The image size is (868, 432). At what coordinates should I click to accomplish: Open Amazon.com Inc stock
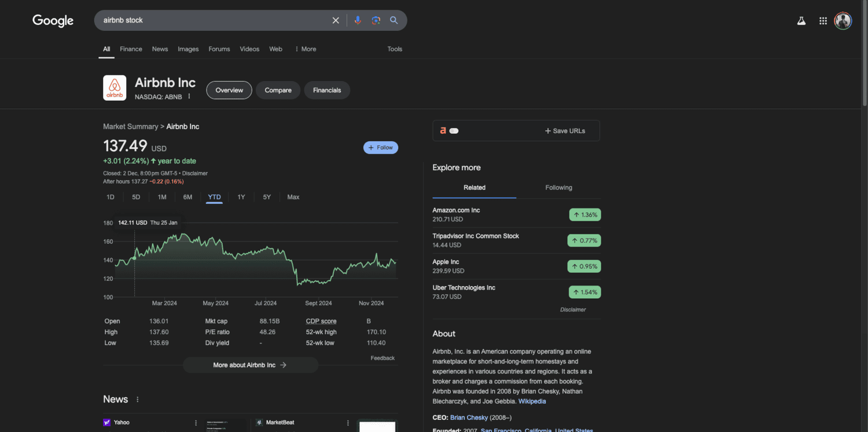[456, 210]
